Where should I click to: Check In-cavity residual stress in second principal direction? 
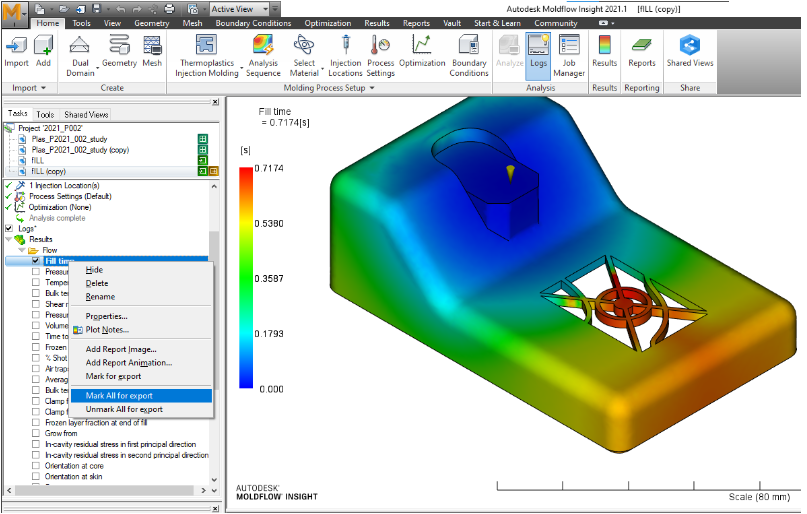36,455
